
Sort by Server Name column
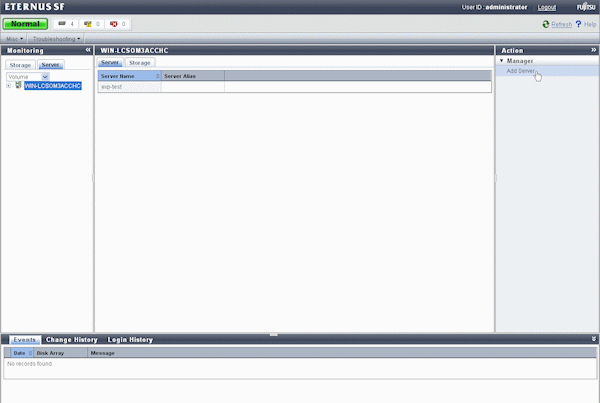tap(129, 76)
